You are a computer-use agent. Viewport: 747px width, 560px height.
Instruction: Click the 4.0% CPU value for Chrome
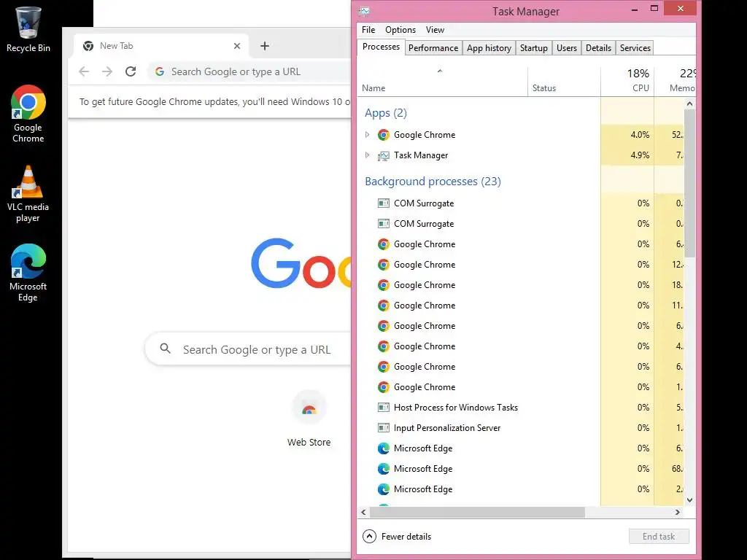[x=640, y=135]
